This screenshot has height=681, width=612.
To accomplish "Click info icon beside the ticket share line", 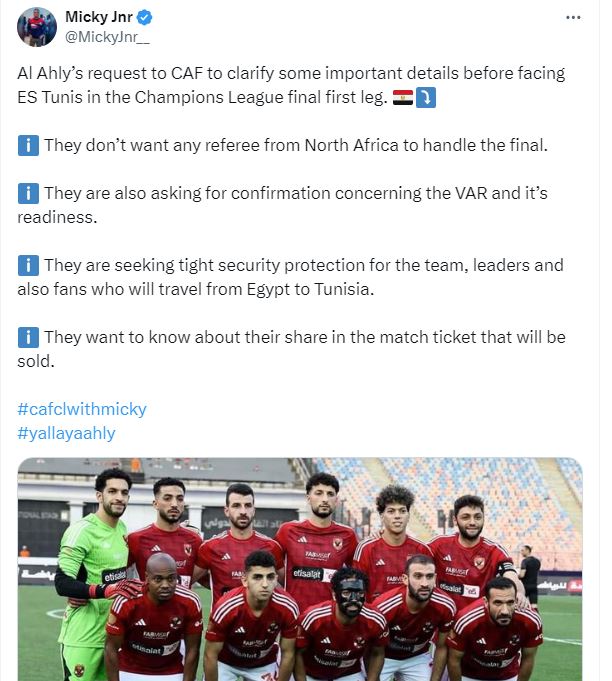I will tap(29, 337).
